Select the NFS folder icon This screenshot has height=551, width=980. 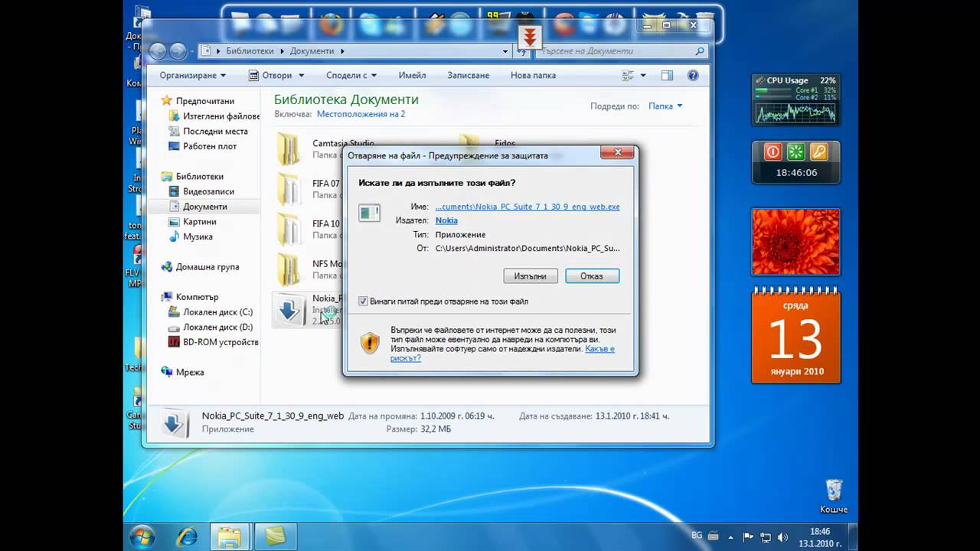tap(289, 269)
